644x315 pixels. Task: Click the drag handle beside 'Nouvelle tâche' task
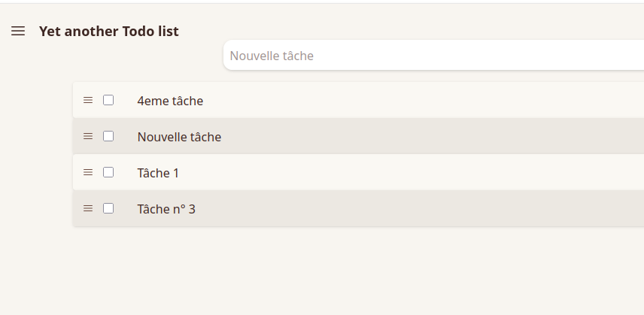[x=88, y=136]
